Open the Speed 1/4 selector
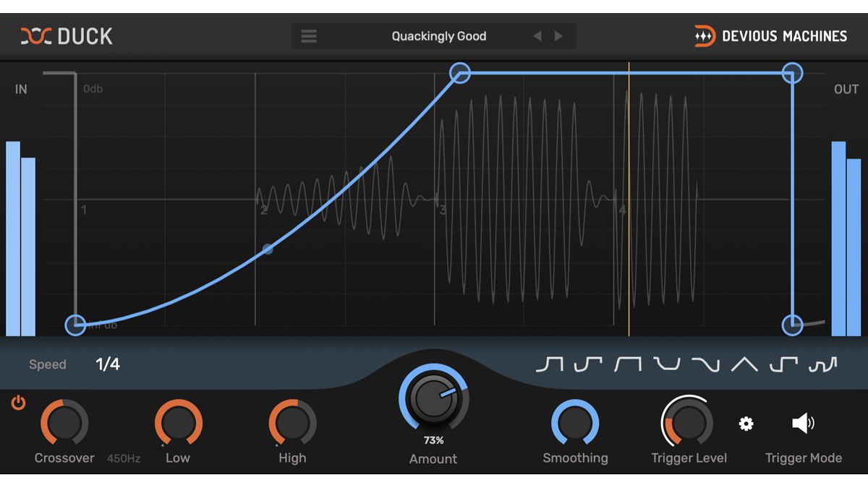868x488 pixels. click(107, 364)
